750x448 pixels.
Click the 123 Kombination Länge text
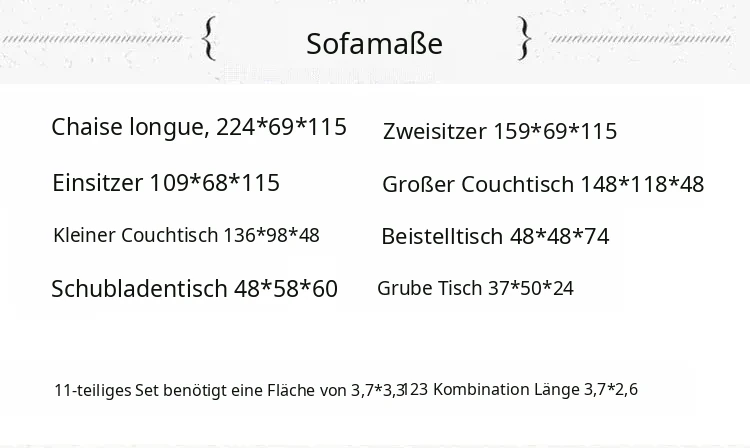click(493, 389)
